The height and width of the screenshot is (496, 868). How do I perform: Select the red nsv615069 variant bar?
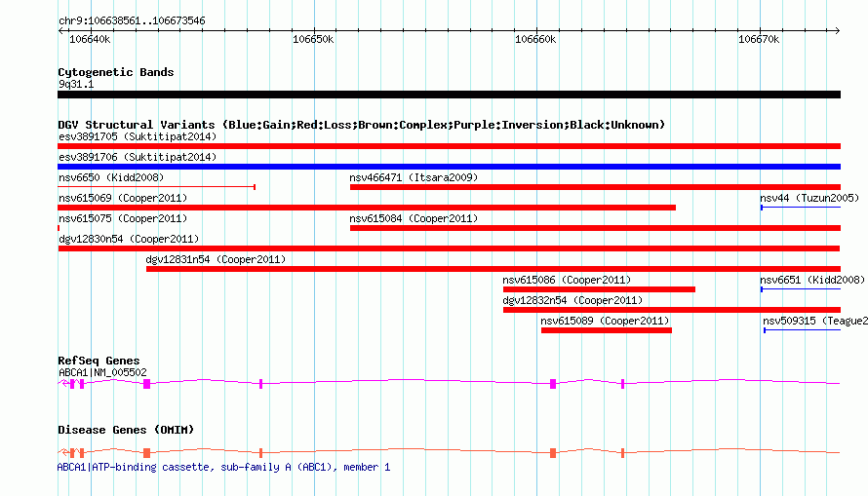click(x=367, y=208)
